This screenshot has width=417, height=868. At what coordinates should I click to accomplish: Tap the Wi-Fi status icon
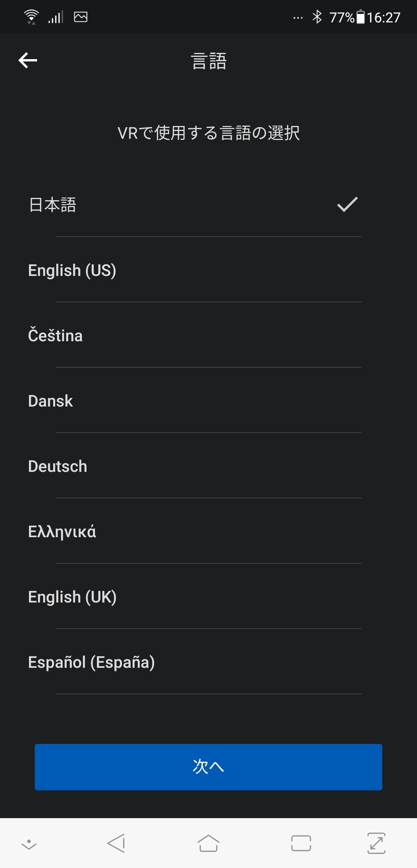[31, 17]
